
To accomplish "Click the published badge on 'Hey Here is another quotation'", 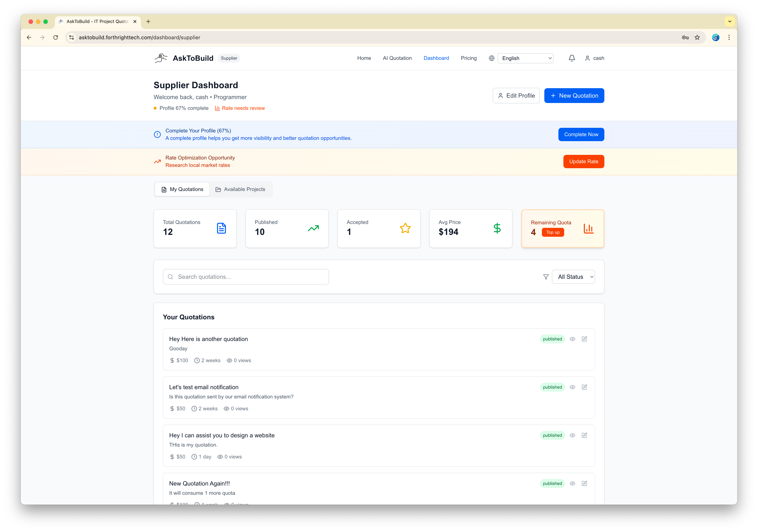I will [552, 339].
